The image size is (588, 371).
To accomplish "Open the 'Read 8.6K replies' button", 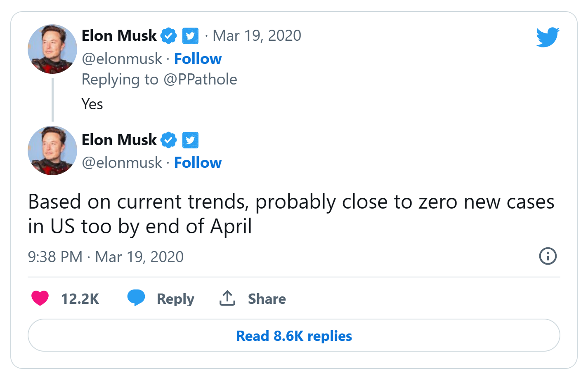I will coord(294,335).
